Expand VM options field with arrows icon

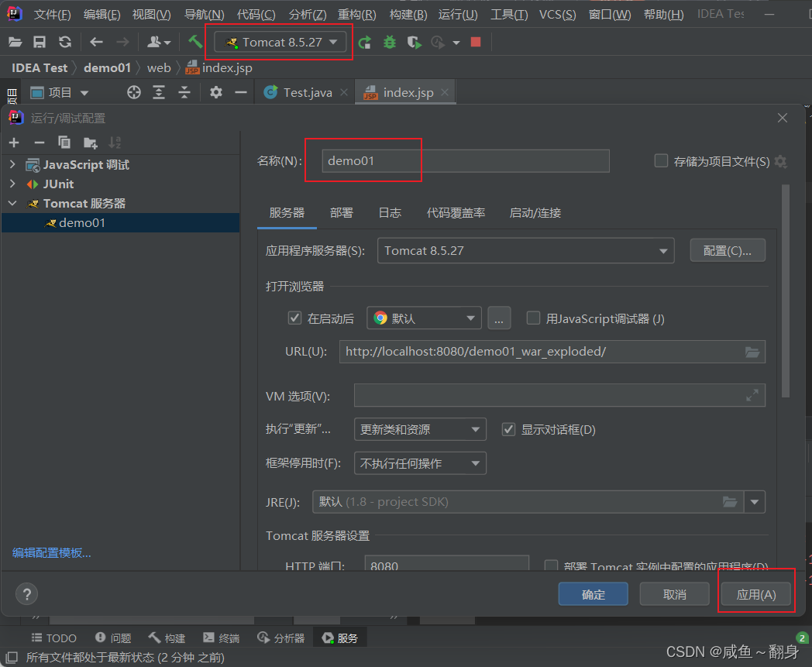point(752,396)
